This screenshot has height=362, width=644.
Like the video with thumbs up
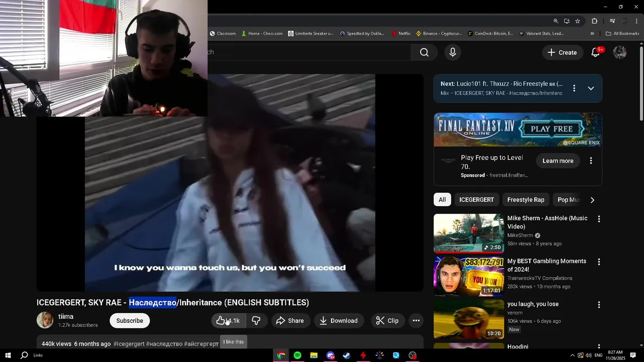coord(228,321)
